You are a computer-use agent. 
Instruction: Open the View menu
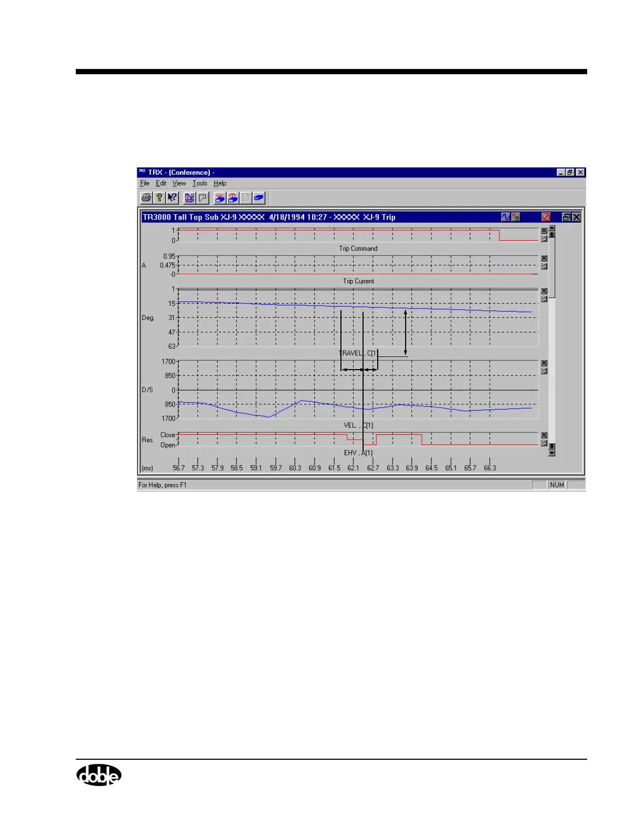pos(179,183)
